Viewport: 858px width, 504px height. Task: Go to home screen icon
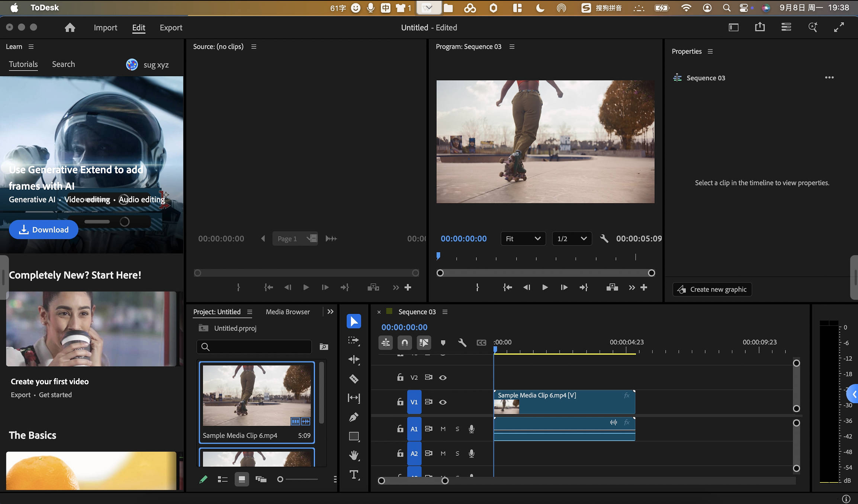click(70, 28)
